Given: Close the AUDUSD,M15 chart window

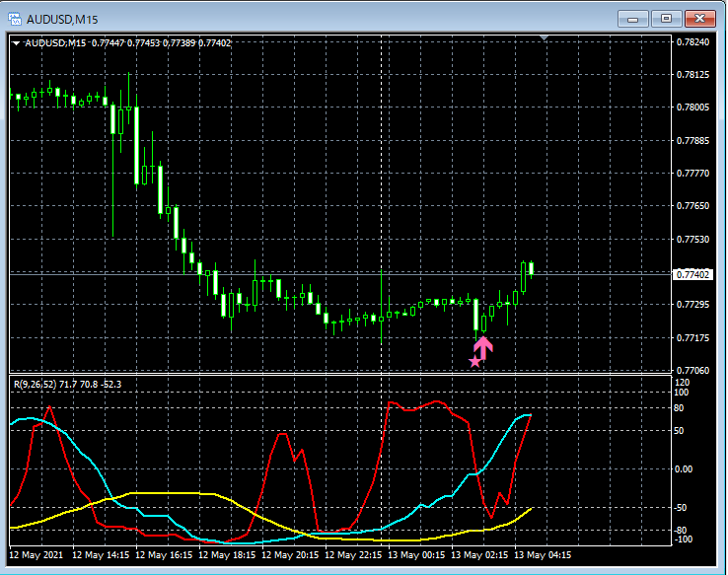Looking at the screenshot, I should (x=700, y=19).
